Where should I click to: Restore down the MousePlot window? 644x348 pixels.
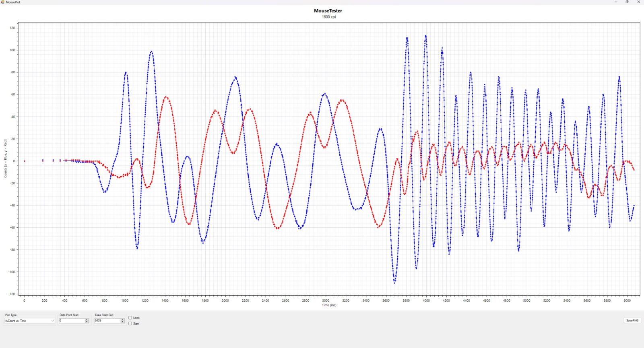[627, 2]
